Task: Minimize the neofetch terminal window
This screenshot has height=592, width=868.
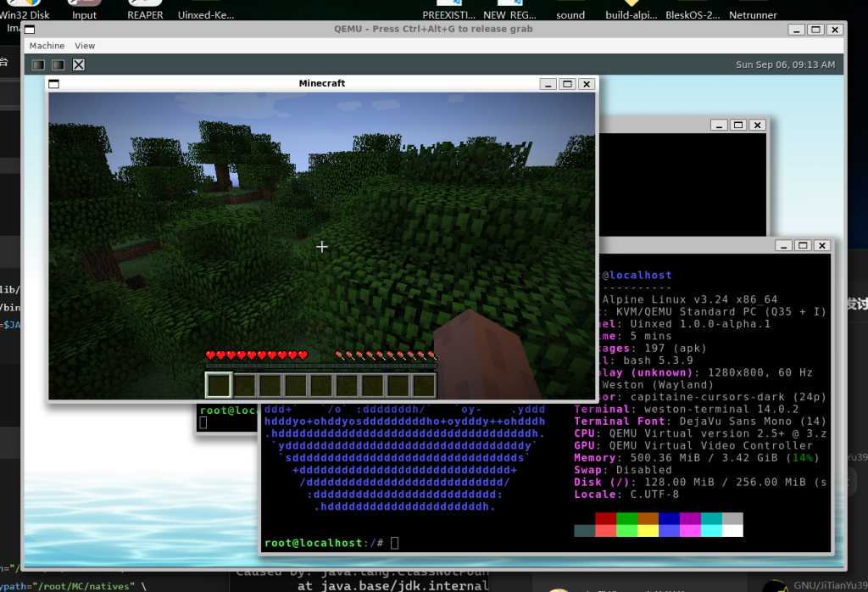Action: pyautogui.click(x=783, y=245)
